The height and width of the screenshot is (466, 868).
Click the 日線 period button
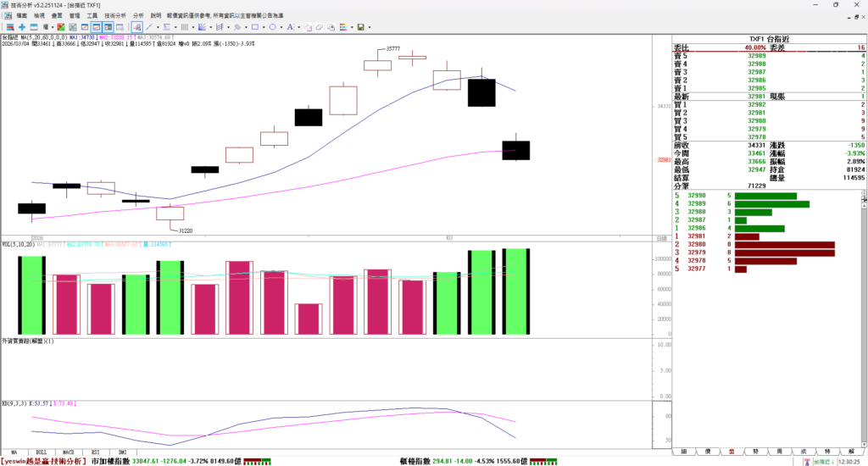click(x=662, y=239)
